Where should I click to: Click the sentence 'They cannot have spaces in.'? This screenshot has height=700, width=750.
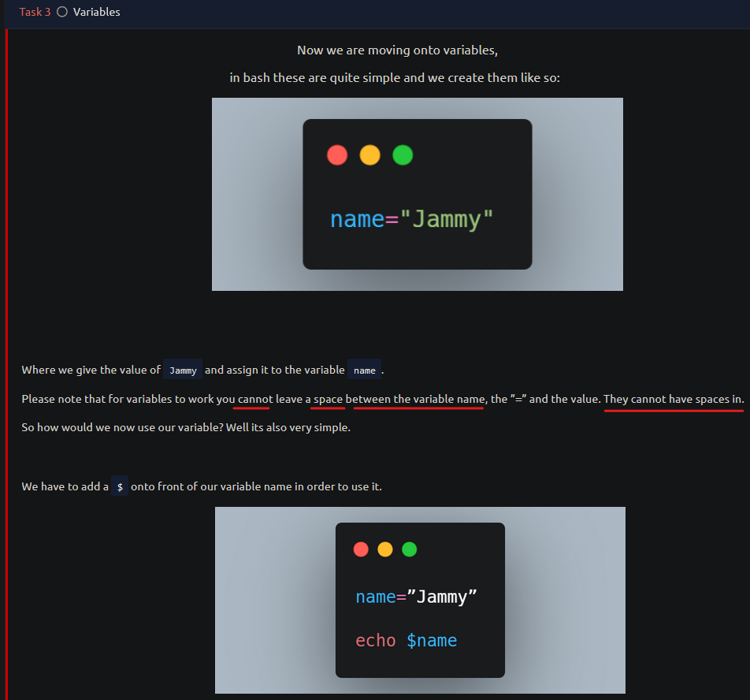(x=674, y=399)
